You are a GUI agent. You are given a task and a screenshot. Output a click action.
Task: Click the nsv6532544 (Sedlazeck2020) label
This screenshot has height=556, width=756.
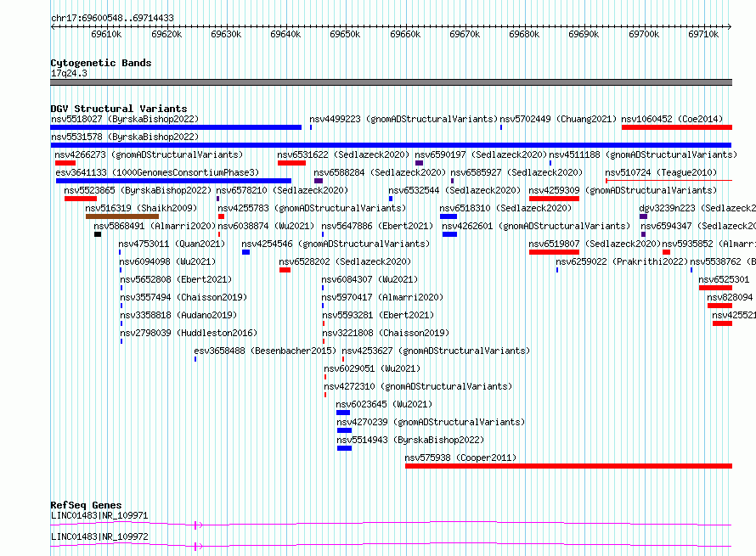point(454,190)
